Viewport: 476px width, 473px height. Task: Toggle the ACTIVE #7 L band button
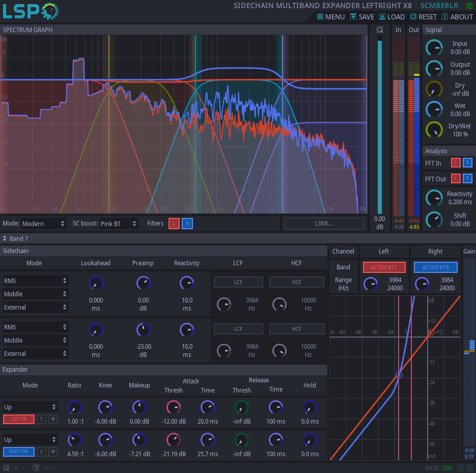(384, 267)
